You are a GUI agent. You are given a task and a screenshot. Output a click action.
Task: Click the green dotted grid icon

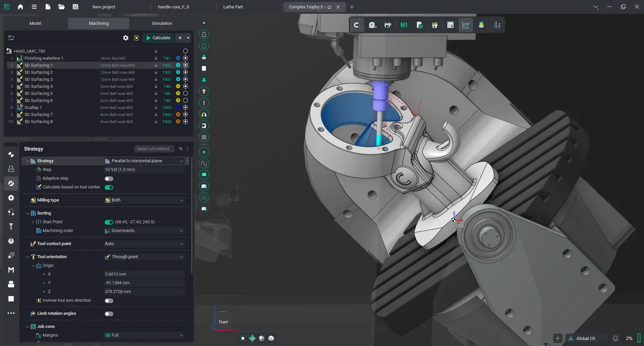point(497,25)
